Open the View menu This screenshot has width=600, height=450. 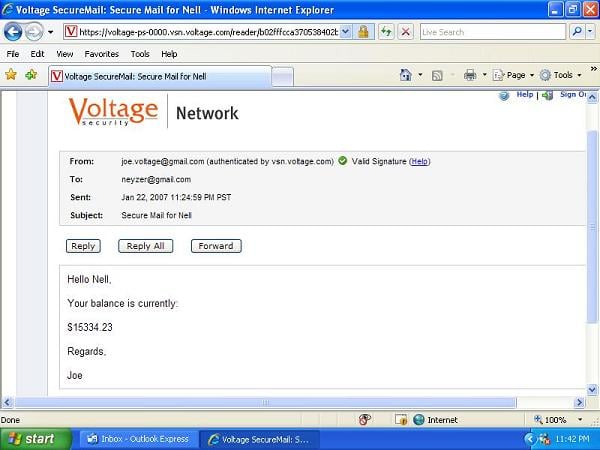[x=64, y=54]
